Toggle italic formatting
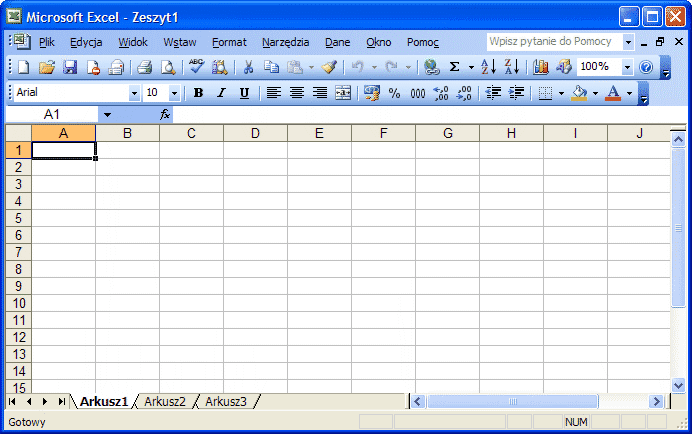692x434 pixels. 221,93
